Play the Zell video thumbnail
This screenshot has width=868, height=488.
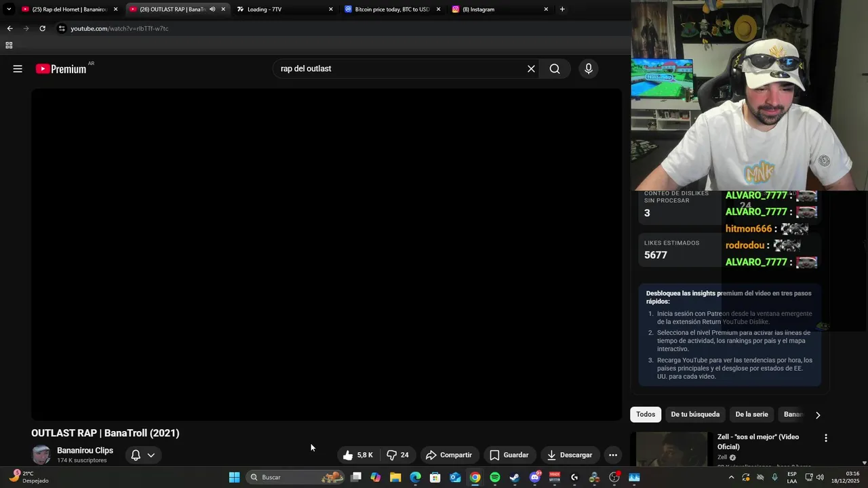point(671,449)
